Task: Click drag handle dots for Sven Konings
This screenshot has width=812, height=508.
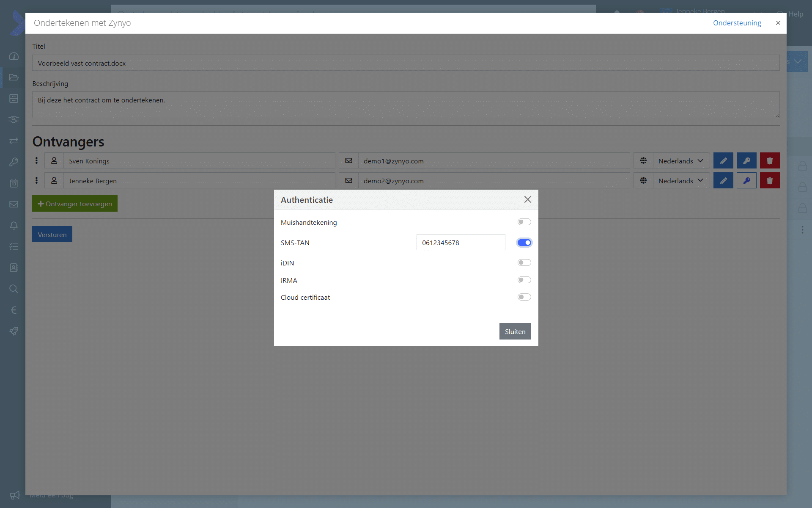Action: (x=36, y=161)
